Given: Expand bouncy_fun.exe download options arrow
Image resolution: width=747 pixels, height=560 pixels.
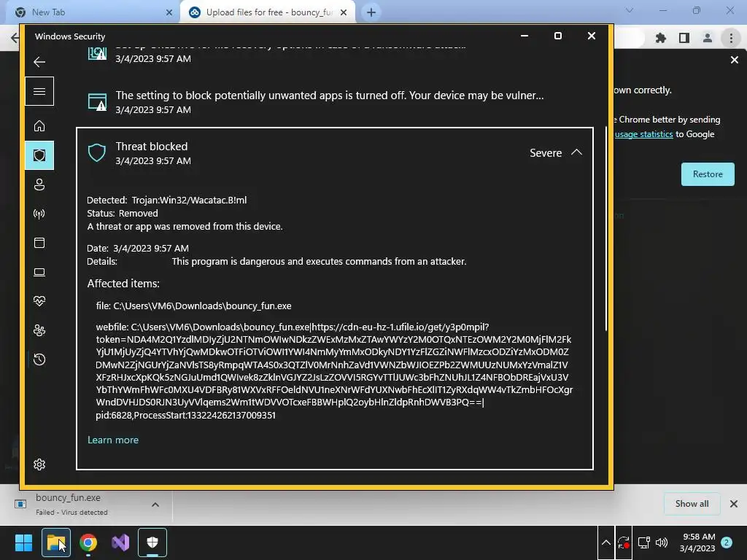Looking at the screenshot, I should (155, 505).
